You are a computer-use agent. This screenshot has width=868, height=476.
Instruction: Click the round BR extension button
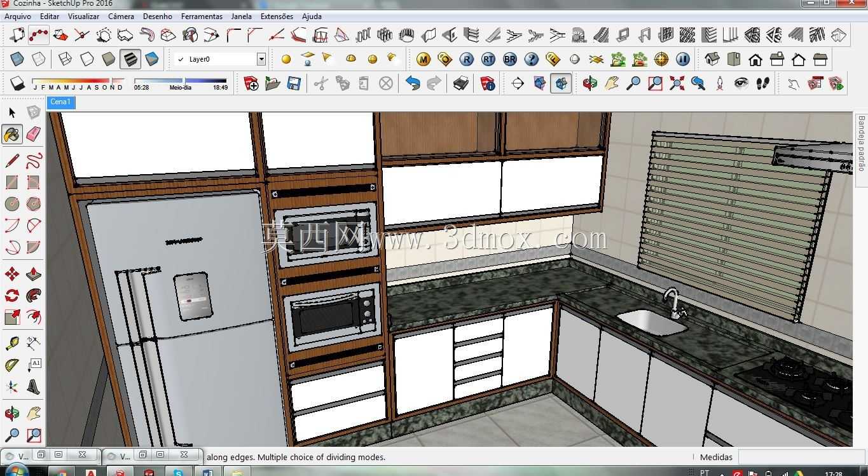pos(510,60)
